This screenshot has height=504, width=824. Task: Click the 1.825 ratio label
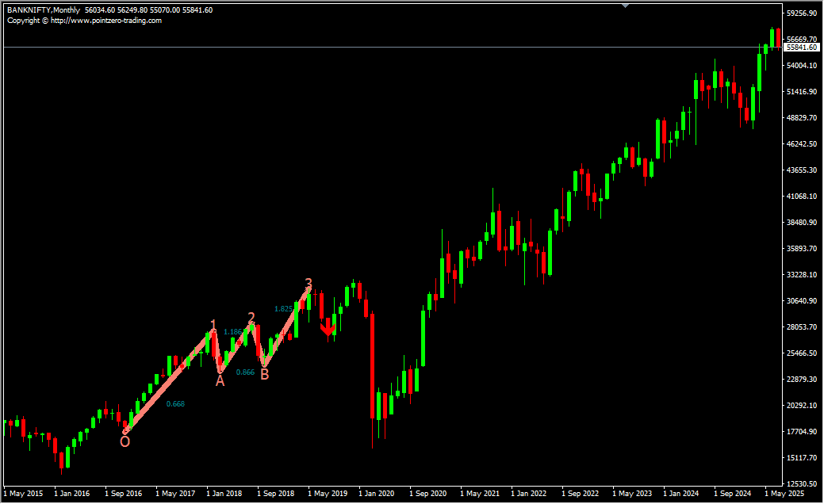[283, 309]
